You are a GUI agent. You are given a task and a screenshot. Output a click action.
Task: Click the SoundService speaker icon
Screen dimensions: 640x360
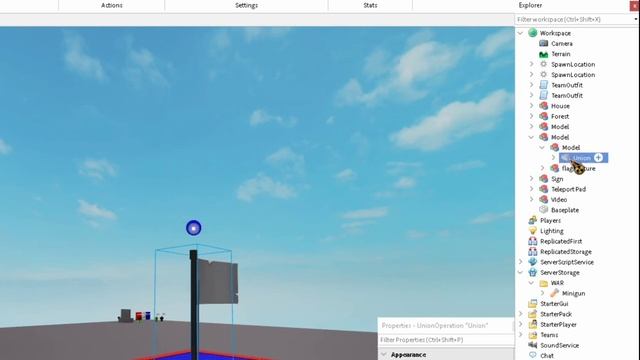pos(532,345)
